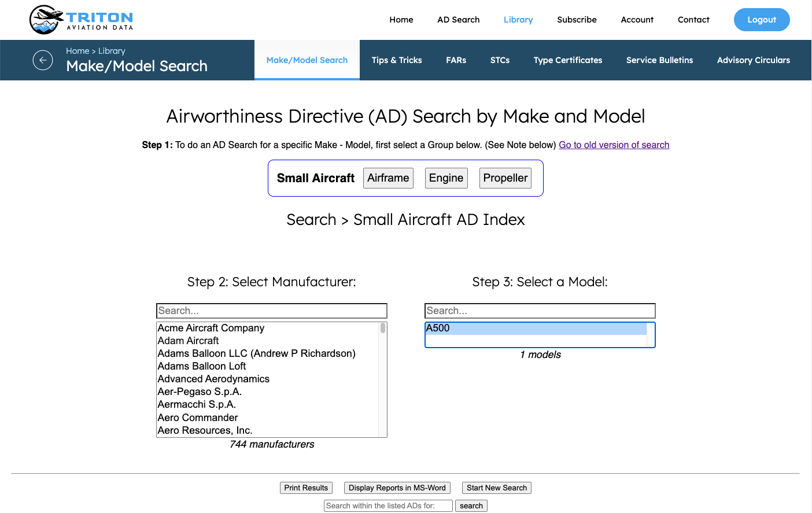
Task: Open the Type Certificates tab
Action: (568, 60)
